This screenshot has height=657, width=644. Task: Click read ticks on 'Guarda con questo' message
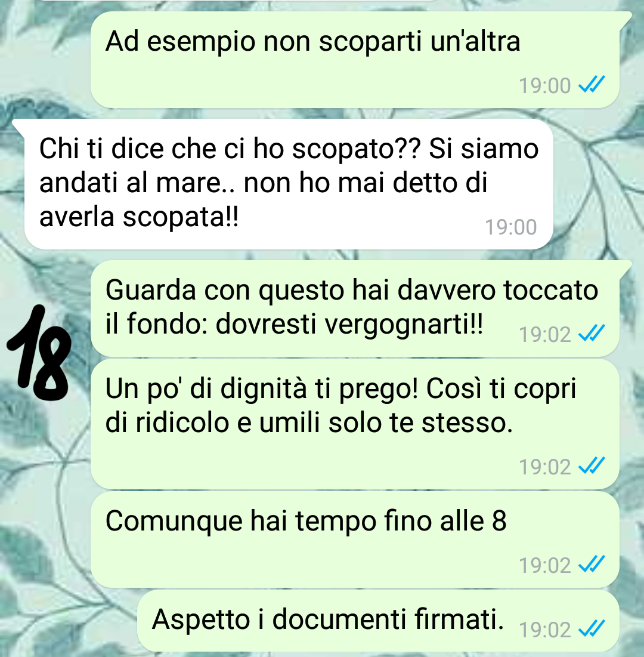pos(592,334)
